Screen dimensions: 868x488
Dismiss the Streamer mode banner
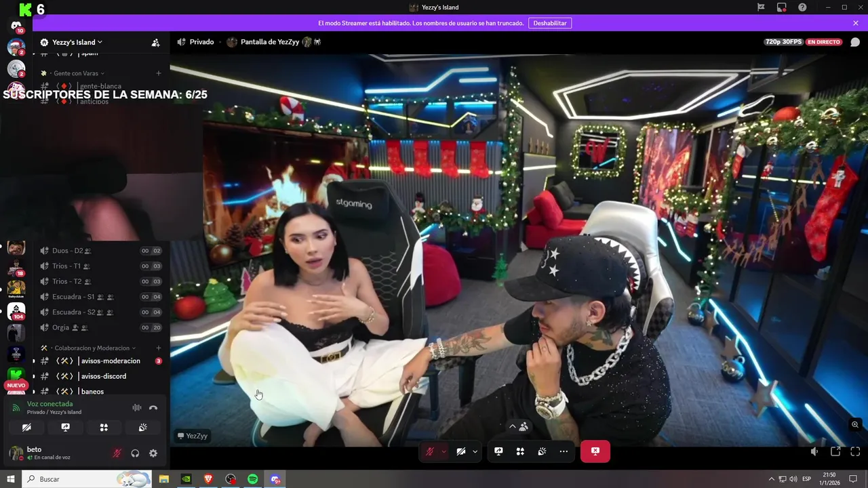point(856,23)
